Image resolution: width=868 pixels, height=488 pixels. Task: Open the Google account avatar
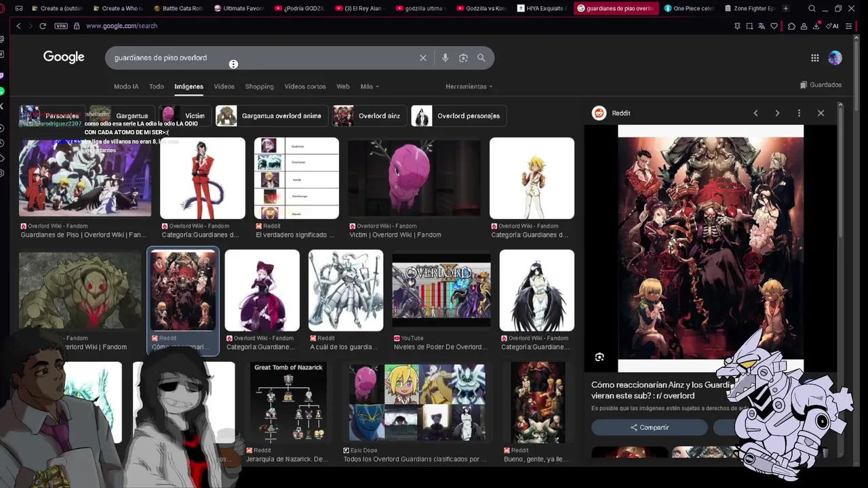click(835, 58)
